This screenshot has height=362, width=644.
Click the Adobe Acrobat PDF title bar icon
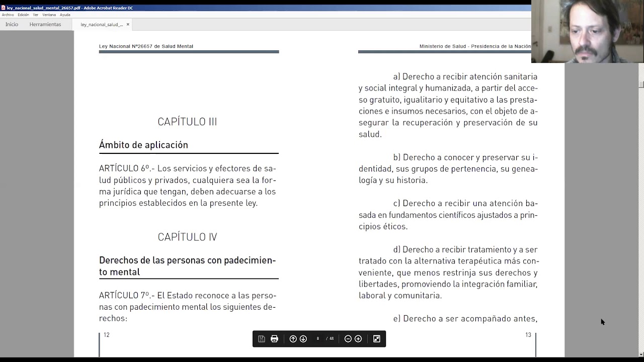(4, 8)
